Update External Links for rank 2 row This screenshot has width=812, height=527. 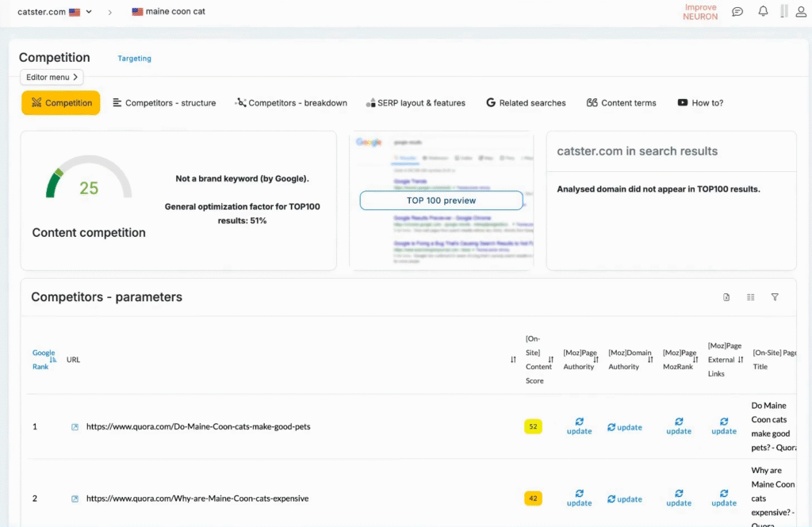[x=723, y=498]
